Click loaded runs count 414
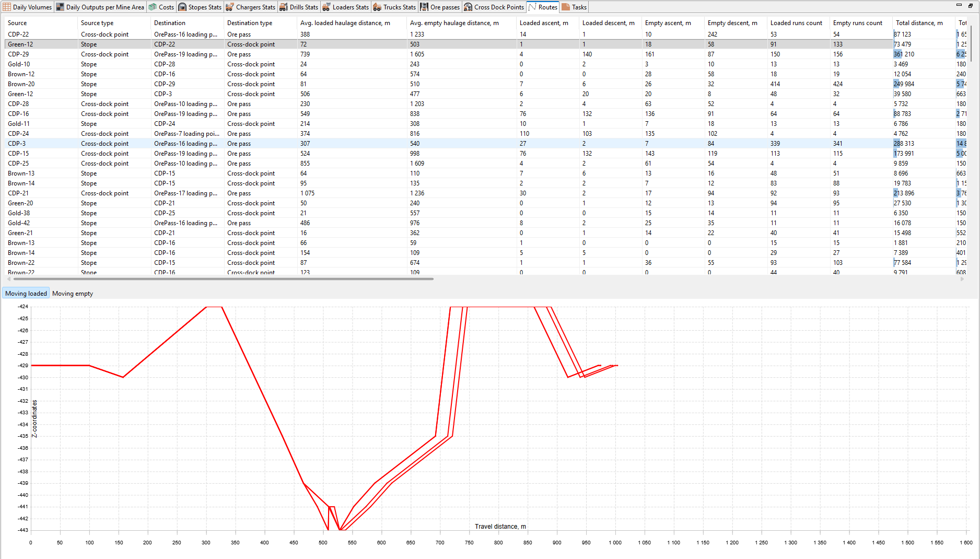Screen dimensions: 980x559 [775, 84]
